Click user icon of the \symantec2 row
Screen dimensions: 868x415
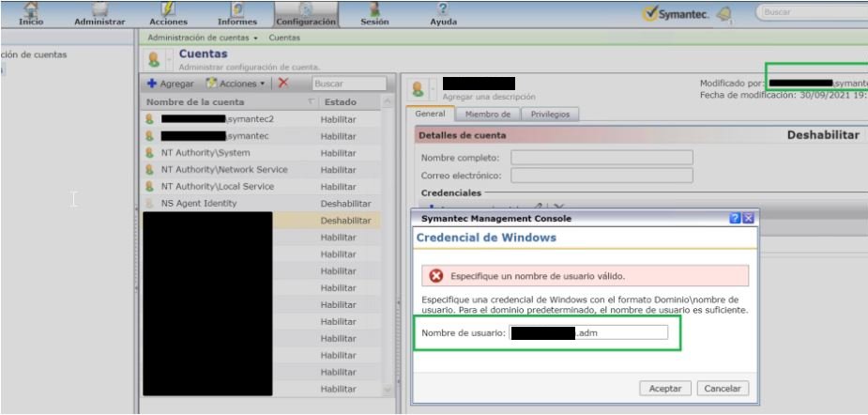click(149, 119)
